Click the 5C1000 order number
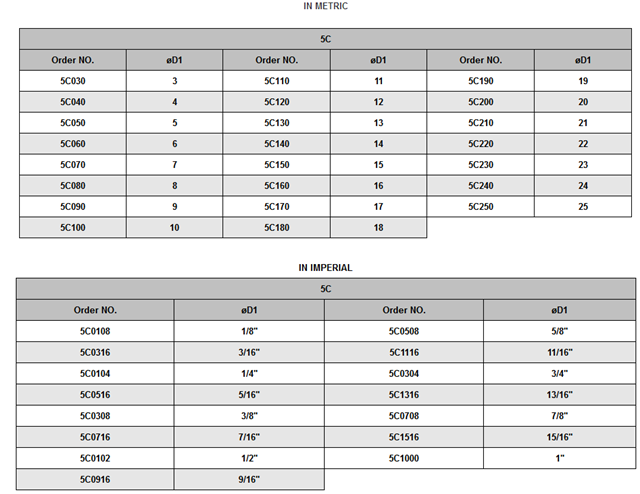Screen dimensions: 640x494 point(406,458)
